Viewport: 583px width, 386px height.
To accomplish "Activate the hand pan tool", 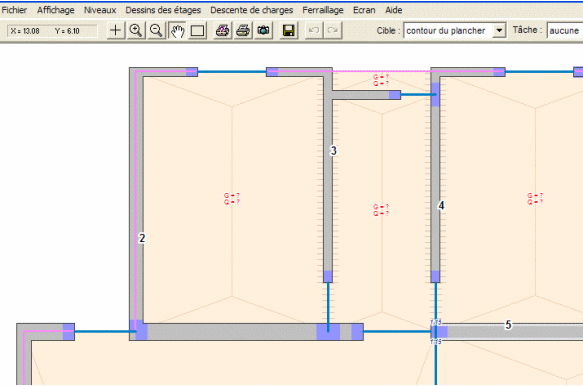I will (177, 30).
